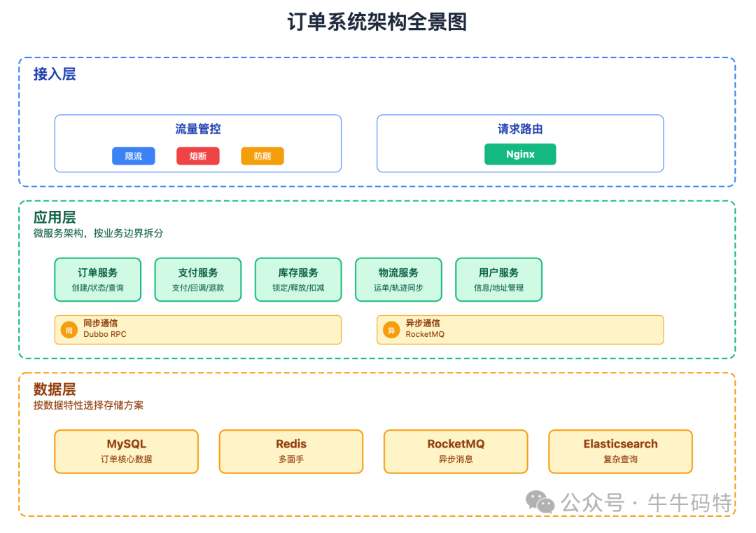Viewport: 756px width, 533px height.
Task: Click the 熔断 red badge
Action: click(198, 155)
